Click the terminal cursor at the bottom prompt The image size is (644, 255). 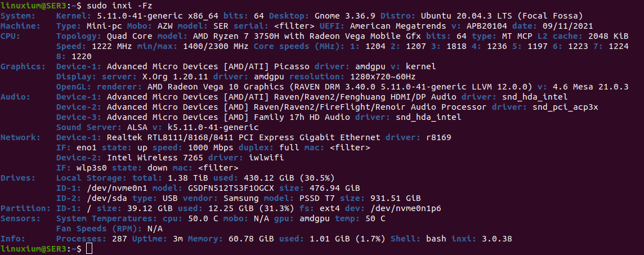(x=90, y=249)
